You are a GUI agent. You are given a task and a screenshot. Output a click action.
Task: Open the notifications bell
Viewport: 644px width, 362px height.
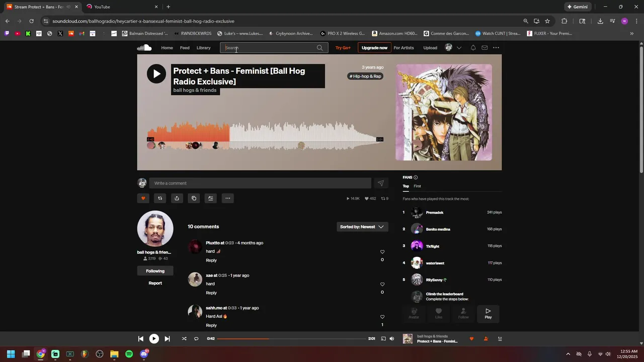point(473,48)
